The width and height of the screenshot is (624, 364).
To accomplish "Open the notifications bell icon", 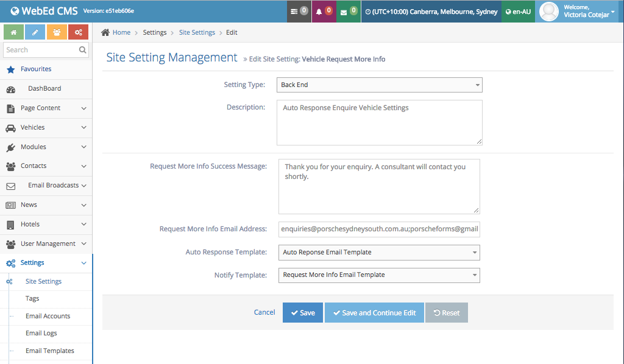I will [323, 12].
